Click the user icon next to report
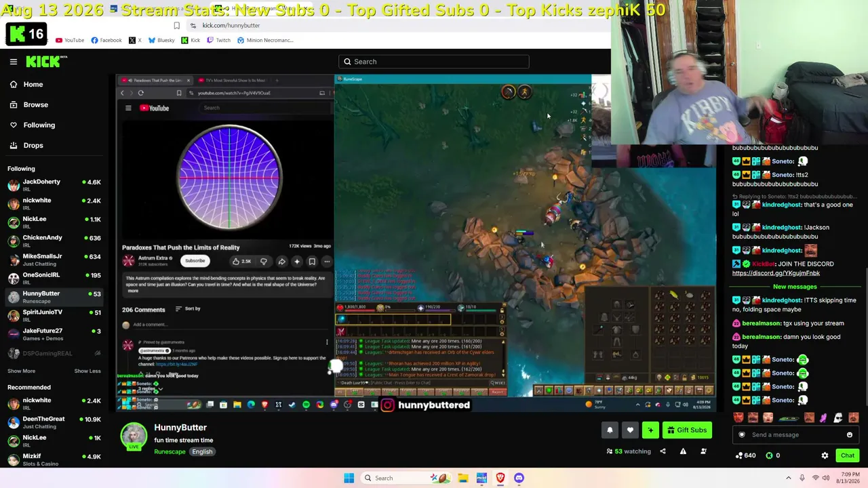Screen dimensions: 868x488 click(703, 451)
